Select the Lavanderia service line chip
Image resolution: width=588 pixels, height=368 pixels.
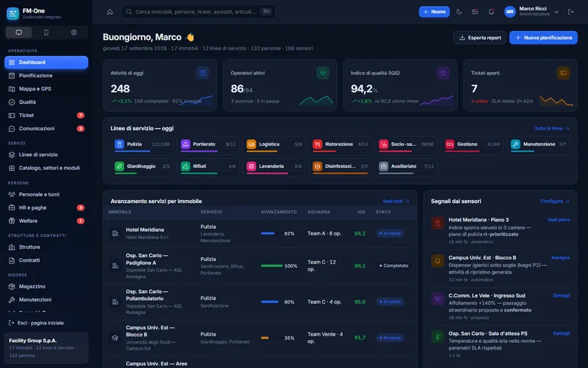click(x=274, y=167)
